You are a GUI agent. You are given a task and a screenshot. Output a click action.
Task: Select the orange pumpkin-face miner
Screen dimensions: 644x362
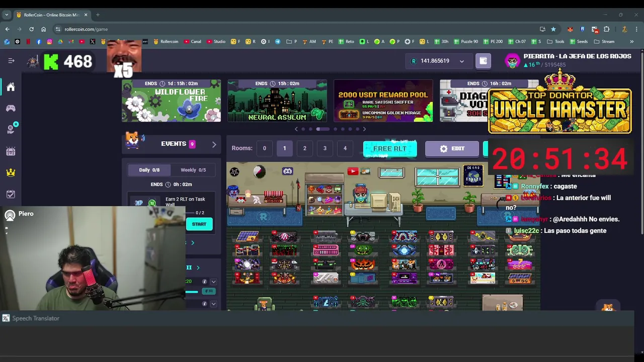(363, 264)
